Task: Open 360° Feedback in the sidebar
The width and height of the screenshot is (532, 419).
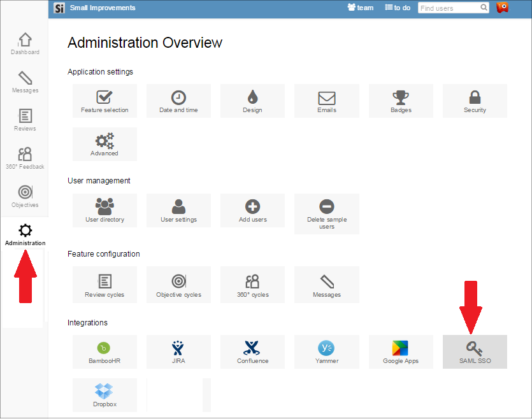Action: (25, 159)
